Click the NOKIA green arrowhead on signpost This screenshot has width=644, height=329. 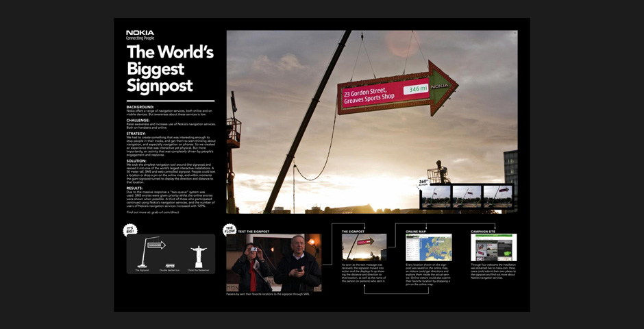coord(443,88)
